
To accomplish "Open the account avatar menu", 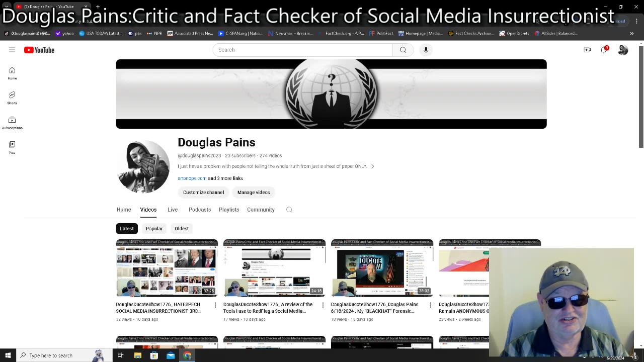I will (x=623, y=50).
